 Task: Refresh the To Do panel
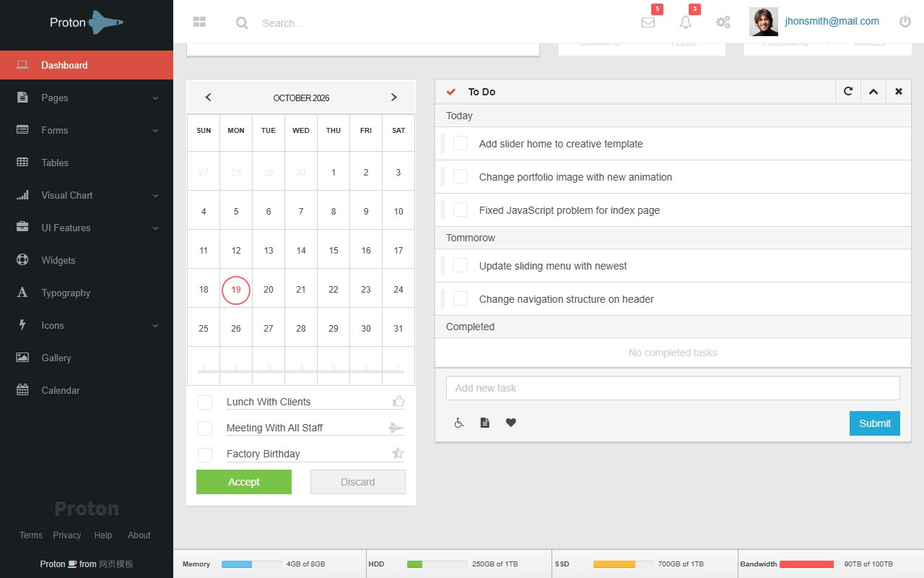click(x=848, y=92)
